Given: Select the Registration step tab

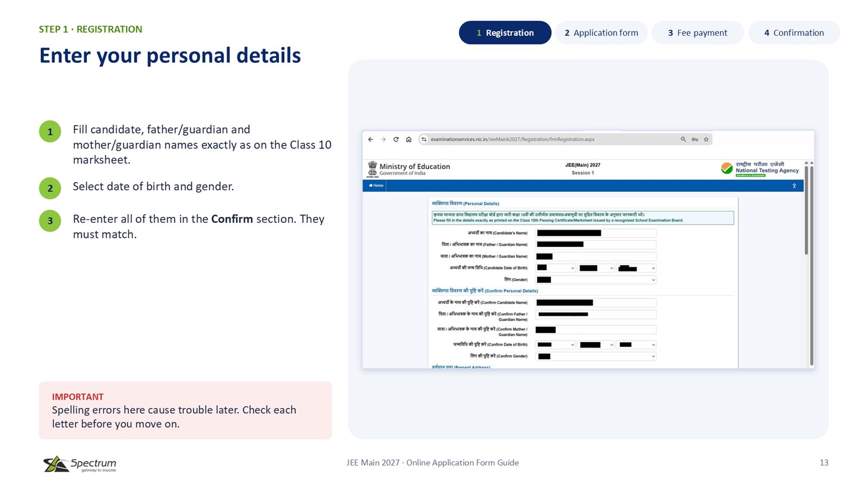Looking at the screenshot, I should [505, 33].
